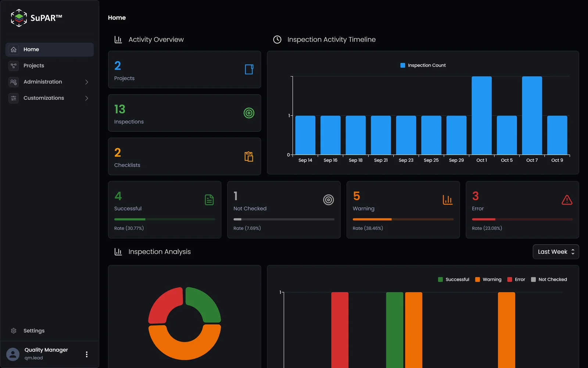
Task: Expand the Customizations chevron arrow
Action: pos(87,98)
